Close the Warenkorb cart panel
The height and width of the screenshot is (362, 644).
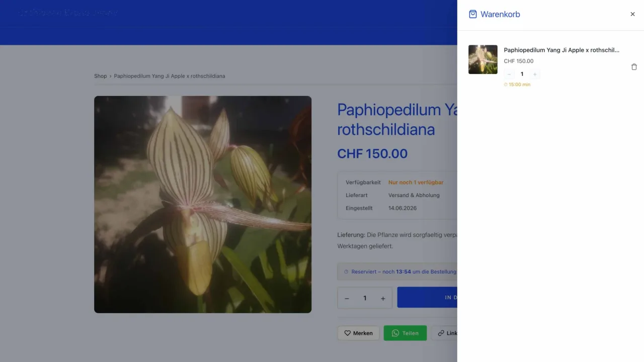[632, 14]
